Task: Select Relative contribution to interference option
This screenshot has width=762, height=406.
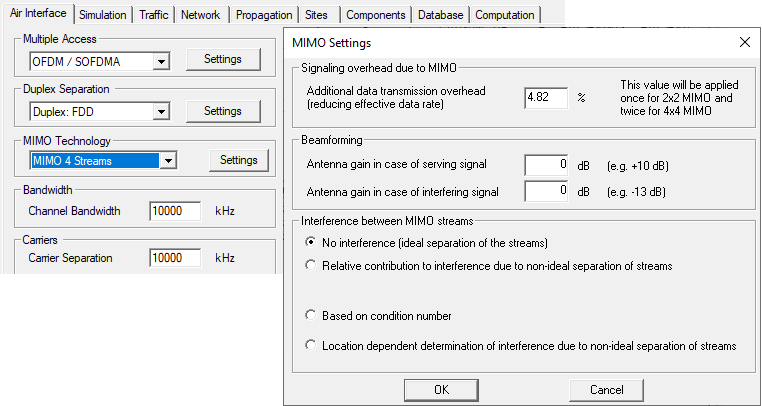Action: (312, 266)
